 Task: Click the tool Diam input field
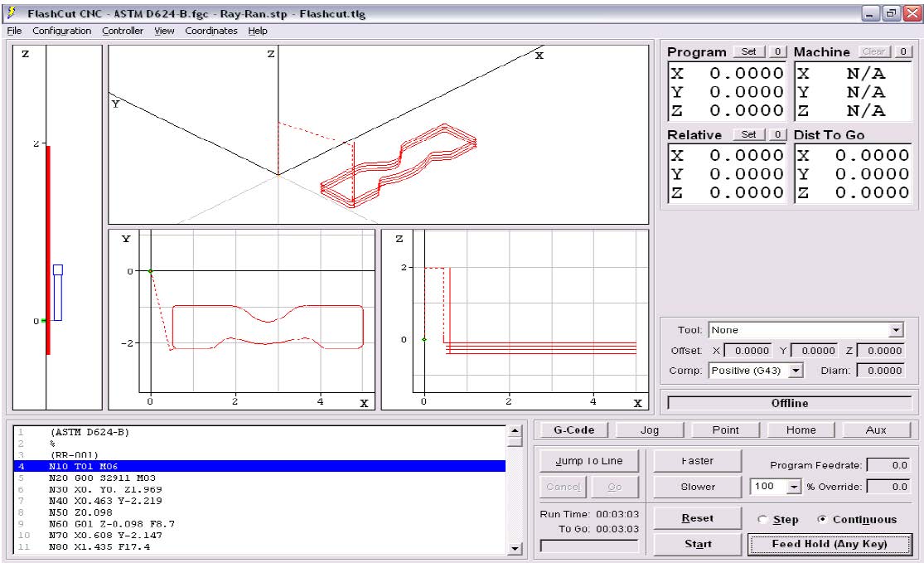pyautogui.click(x=881, y=371)
